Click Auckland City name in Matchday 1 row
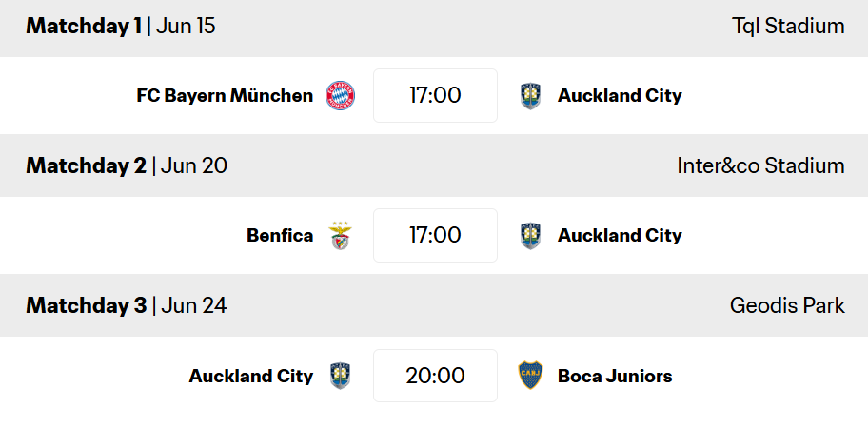The image size is (868, 428). pyautogui.click(x=620, y=96)
